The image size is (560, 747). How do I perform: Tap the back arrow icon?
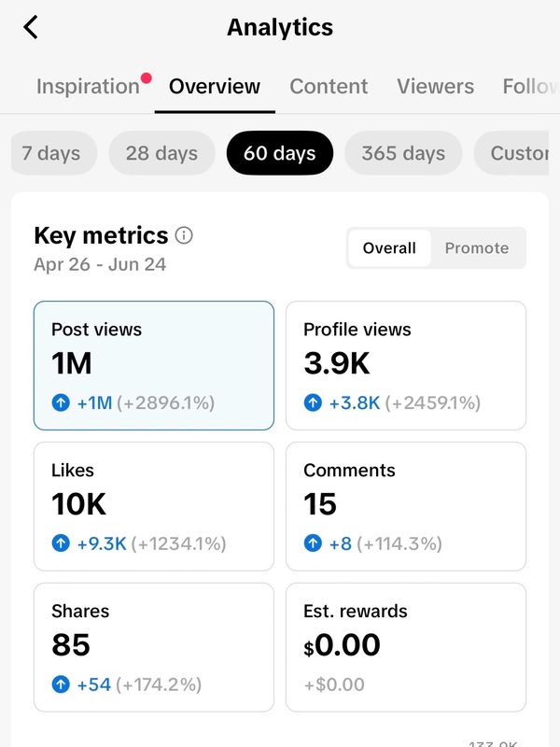(31, 27)
